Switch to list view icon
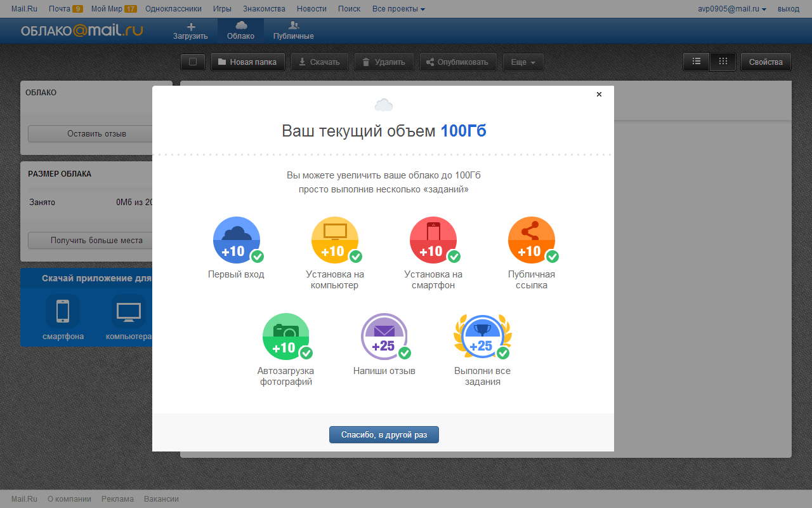 pos(697,62)
